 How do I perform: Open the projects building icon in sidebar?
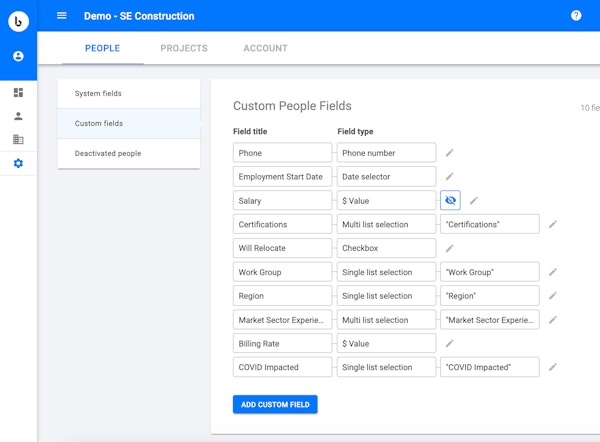pyautogui.click(x=18, y=140)
